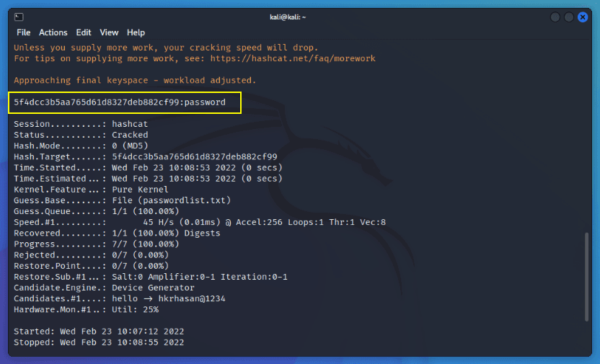Open the Help menu
Image resolution: width=600 pixels, height=364 pixels.
coord(136,32)
